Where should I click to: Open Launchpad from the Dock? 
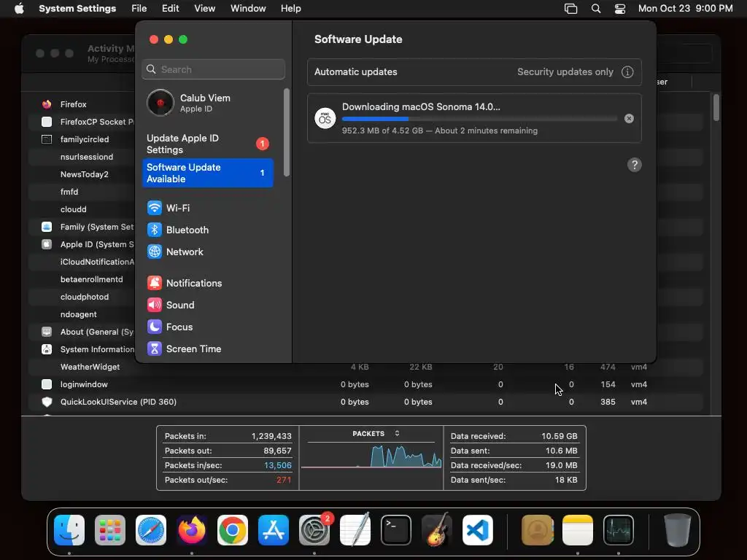[110, 530]
